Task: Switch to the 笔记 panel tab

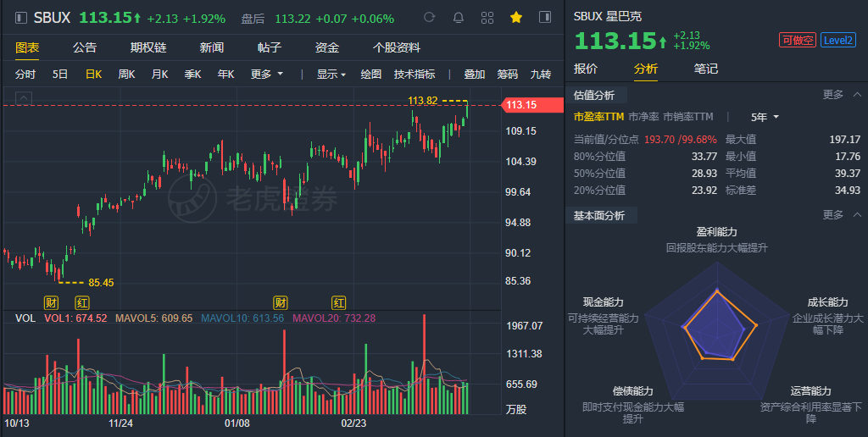Action: point(706,69)
